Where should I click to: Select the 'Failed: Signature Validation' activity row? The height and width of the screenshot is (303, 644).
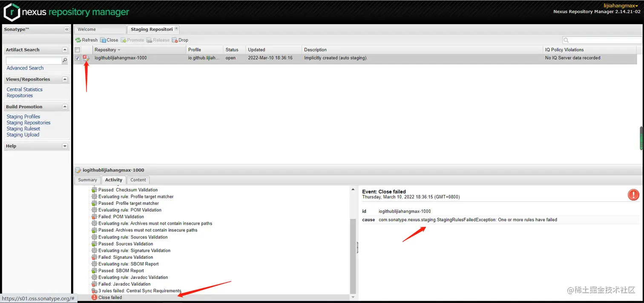point(126,257)
